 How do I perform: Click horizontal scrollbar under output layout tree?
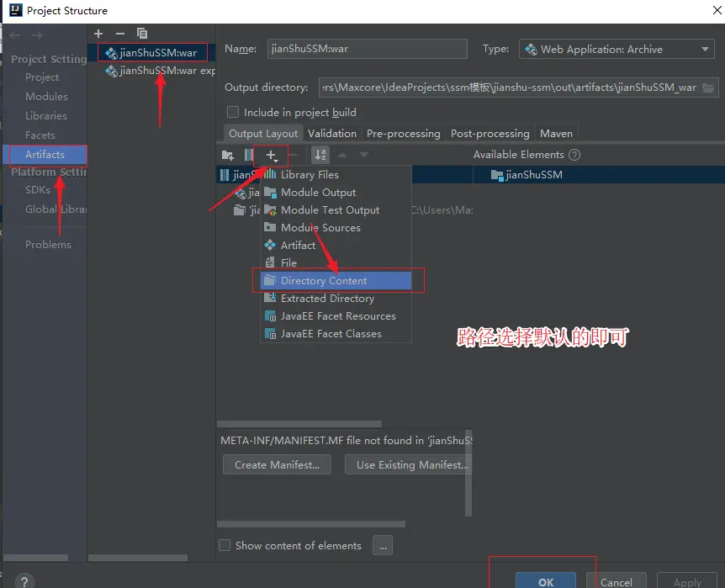coord(299,424)
